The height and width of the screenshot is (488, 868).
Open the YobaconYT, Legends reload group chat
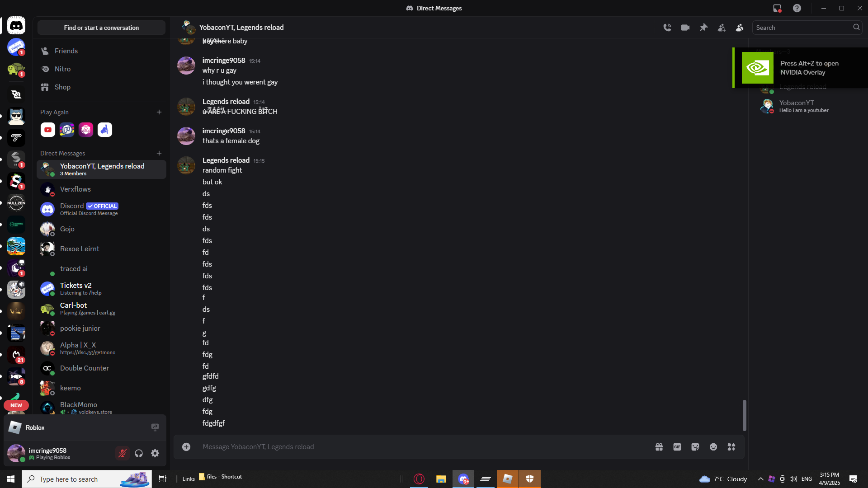101,169
